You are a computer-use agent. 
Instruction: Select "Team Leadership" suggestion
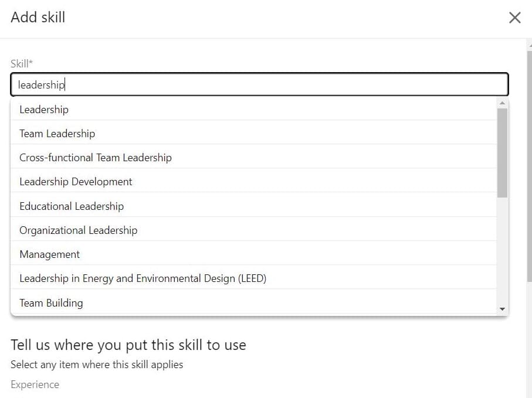coord(57,133)
